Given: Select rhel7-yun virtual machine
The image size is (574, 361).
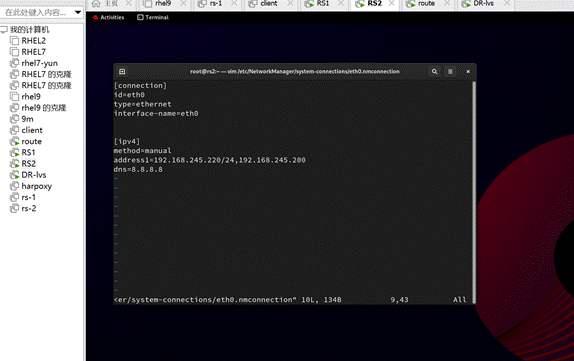Looking at the screenshot, I should pyautogui.click(x=39, y=63).
